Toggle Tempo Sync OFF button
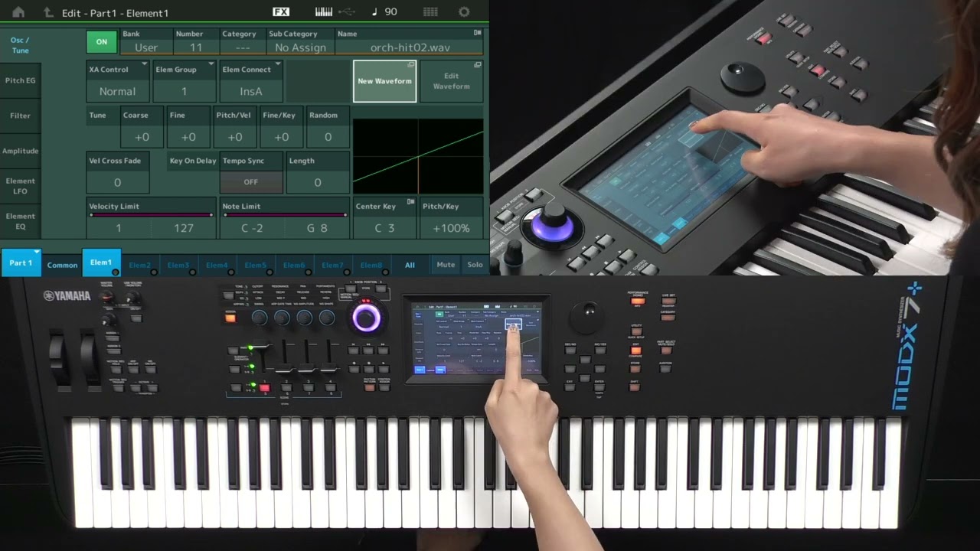This screenshot has width=980, height=551. (251, 182)
